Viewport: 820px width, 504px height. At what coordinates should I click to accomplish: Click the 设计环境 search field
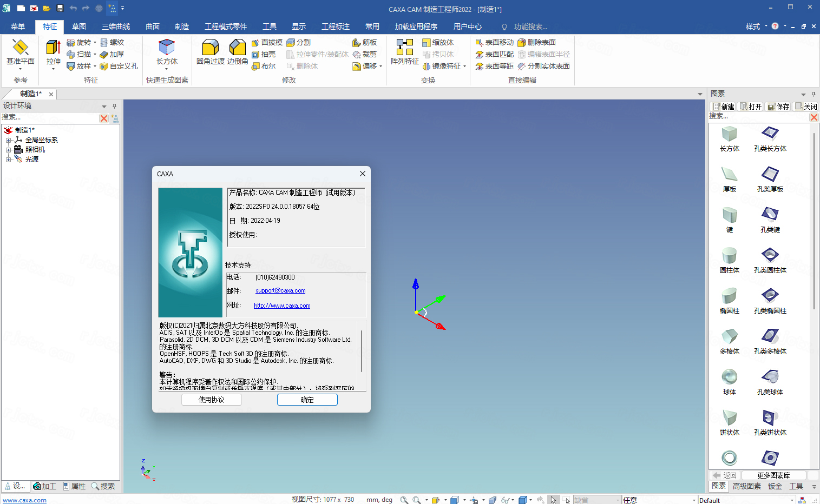tap(50, 117)
